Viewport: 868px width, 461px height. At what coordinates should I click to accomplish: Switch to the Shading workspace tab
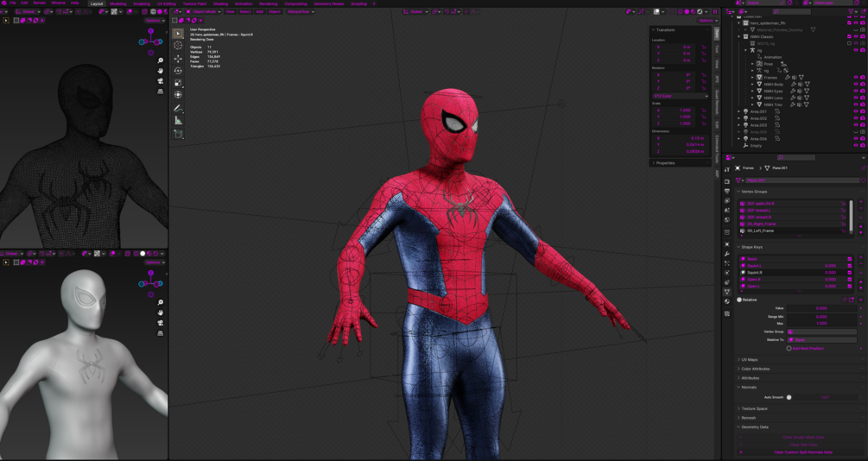click(x=220, y=3)
